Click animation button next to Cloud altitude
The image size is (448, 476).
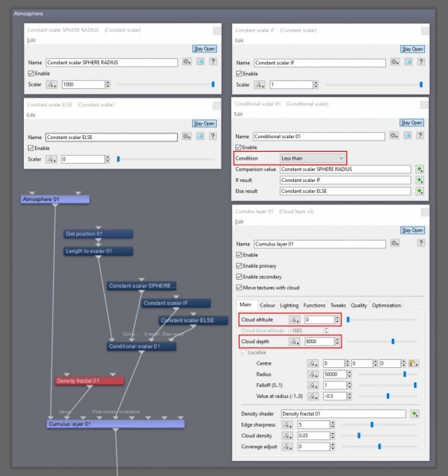[x=294, y=319]
